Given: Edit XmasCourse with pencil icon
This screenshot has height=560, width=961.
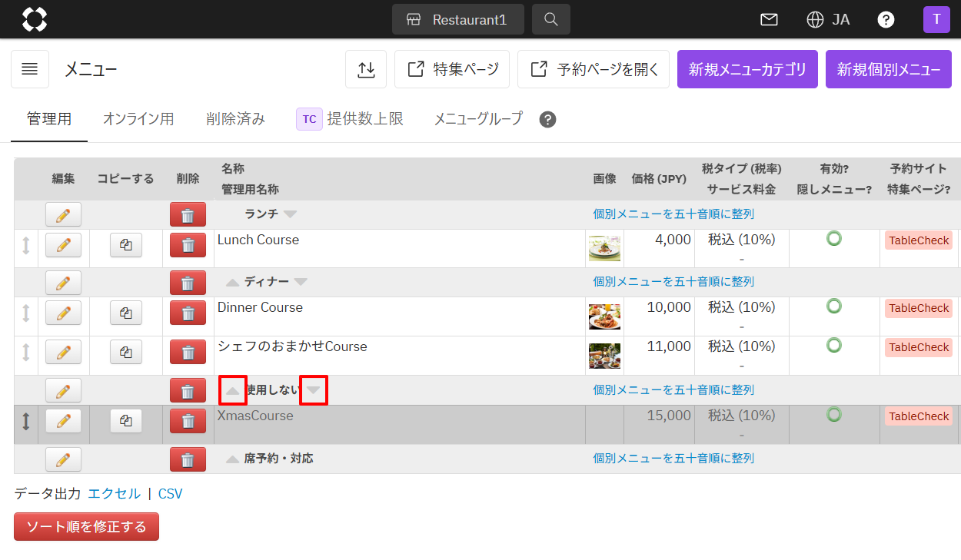Looking at the screenshot, I should click(63, 421).
